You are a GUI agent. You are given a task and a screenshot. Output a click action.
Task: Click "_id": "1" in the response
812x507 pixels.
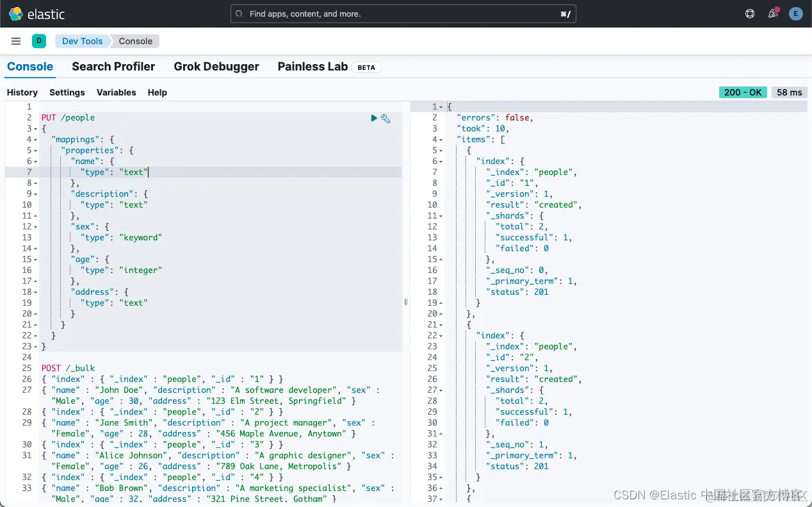tap(512, 183)
